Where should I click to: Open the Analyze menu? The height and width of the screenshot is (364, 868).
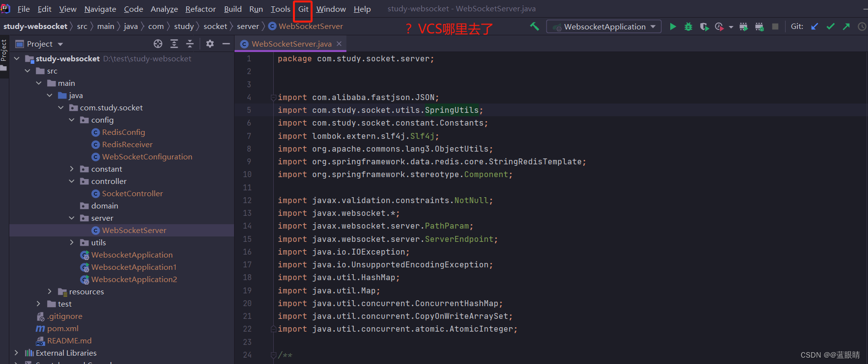[164, 9]
